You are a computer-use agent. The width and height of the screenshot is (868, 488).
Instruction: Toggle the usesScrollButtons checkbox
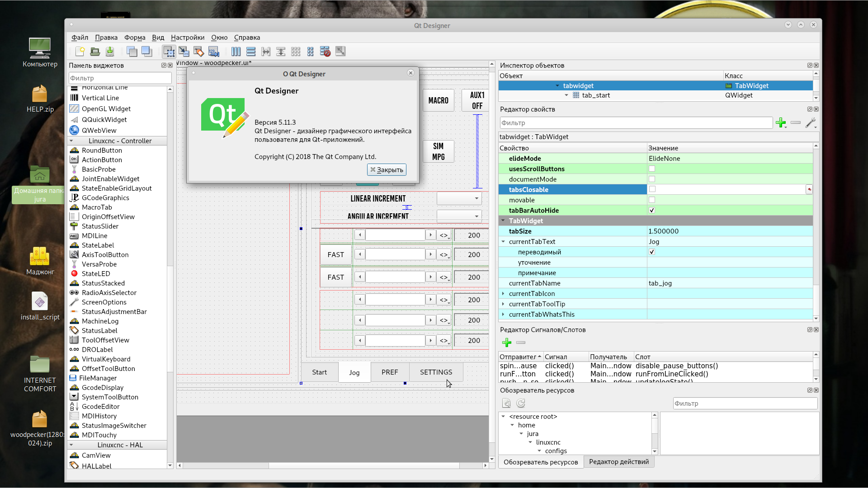pyautogui.click(x=652, y=169)
